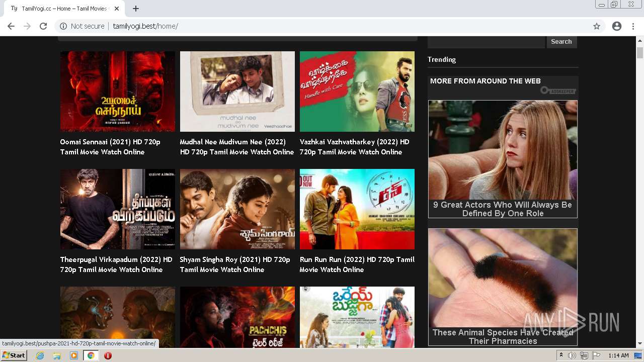Click the page vertical scrollbar thumb

tap(640, 53)
